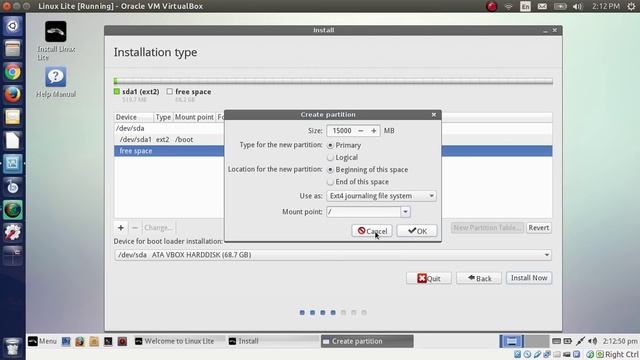Select the Logical partition type

point(331,158)
